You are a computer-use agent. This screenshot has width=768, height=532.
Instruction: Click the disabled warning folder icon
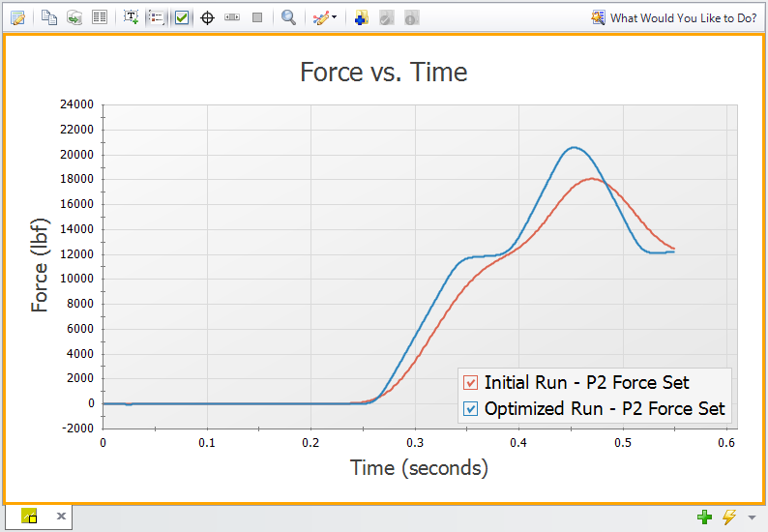[x=411, y=18]
